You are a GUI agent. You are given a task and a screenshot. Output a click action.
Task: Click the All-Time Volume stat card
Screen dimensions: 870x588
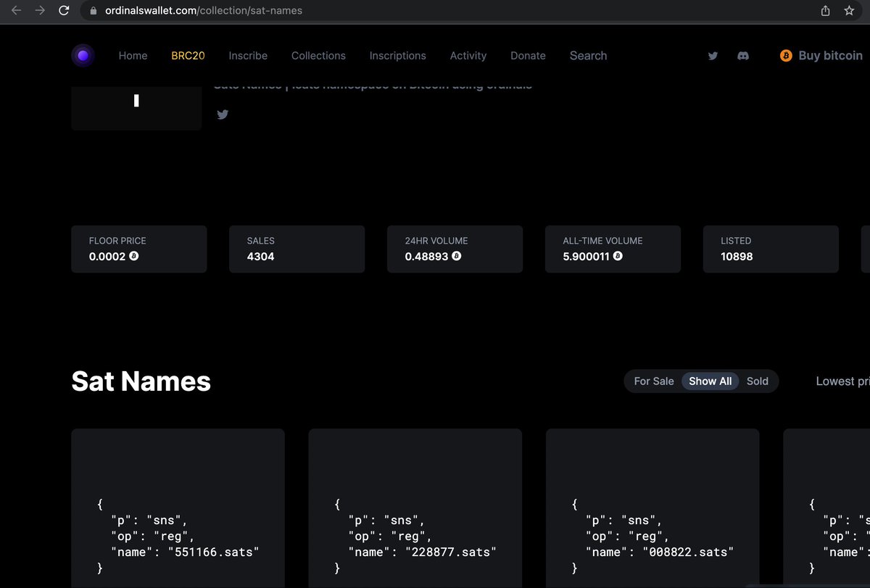pos(613,249)
